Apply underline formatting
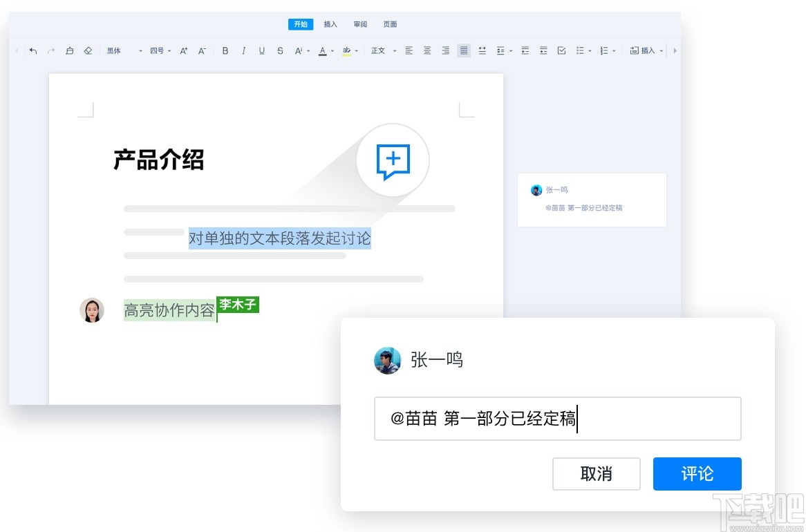 pos(262,50)
